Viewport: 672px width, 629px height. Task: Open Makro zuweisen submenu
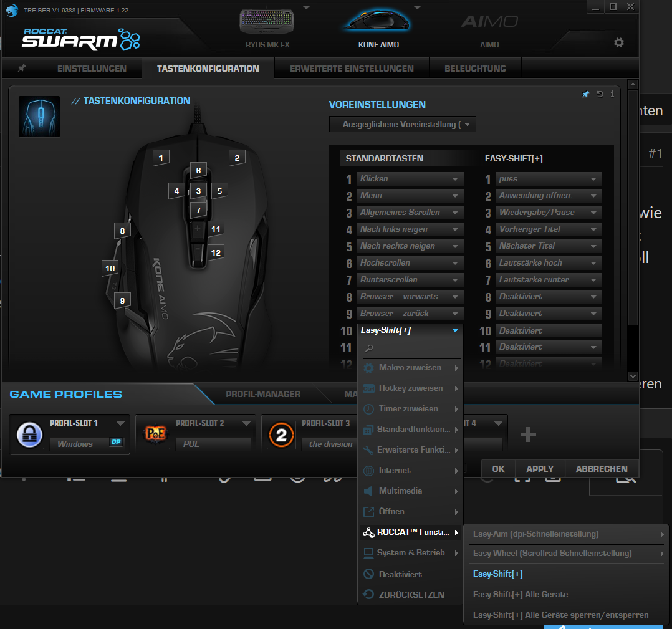(410, 368)
